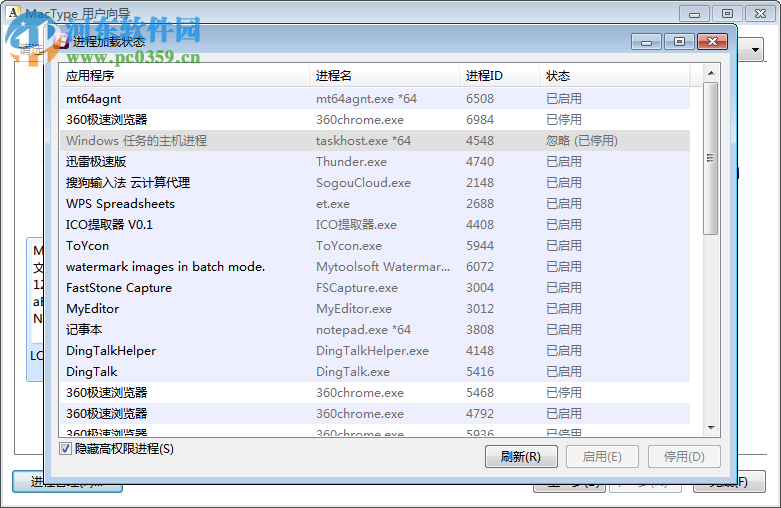Select the watermark images in batch mode row
This screenshot has width=781, height=508.
[375, 266]
